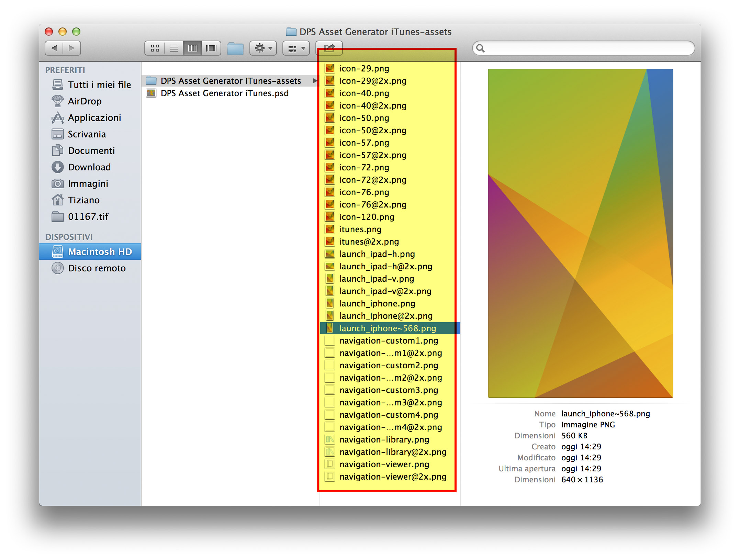Open the gear action menu

pyautogui.click(x=263, y=48)
